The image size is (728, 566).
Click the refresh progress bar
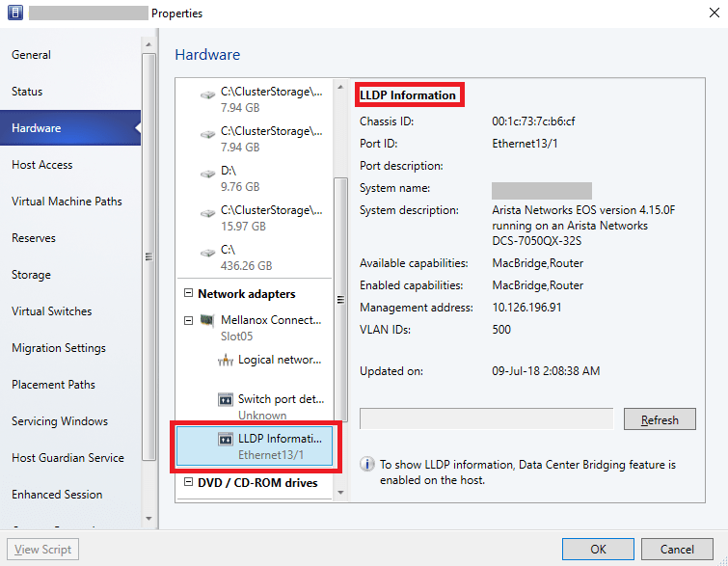486,419
